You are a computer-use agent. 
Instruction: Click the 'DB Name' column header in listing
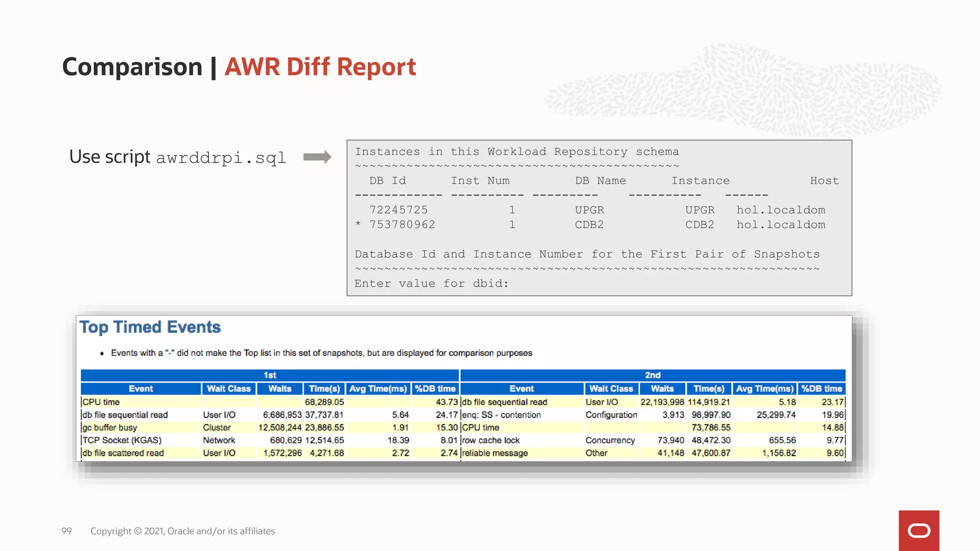(601, 181)
